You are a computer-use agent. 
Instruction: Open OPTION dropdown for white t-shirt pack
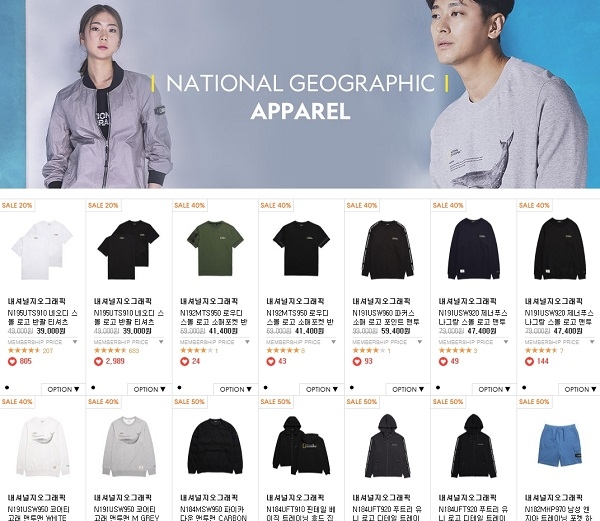pos(63,389)
